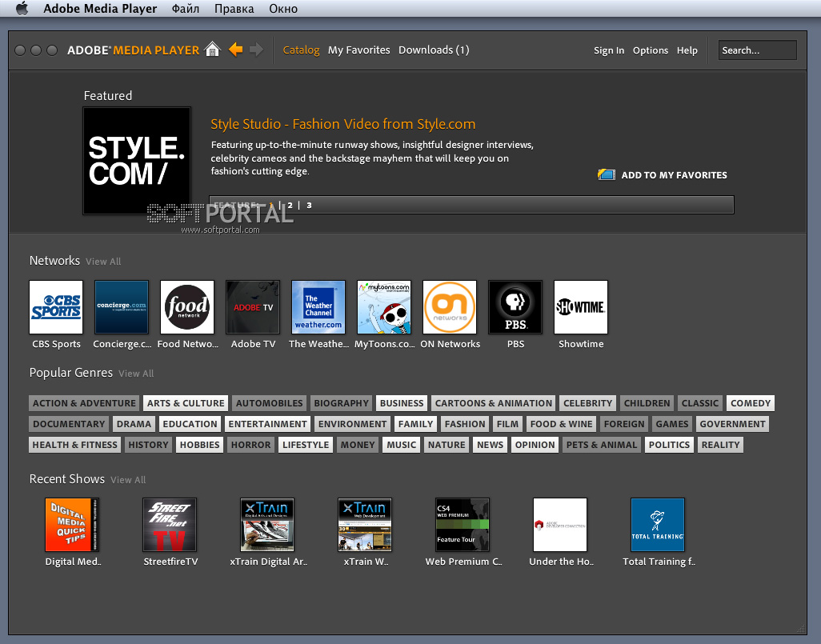Screen dimensions: 821x644
Task: Select the CARTOONS & ANIMATION genre
Action: tap(493, 403)
